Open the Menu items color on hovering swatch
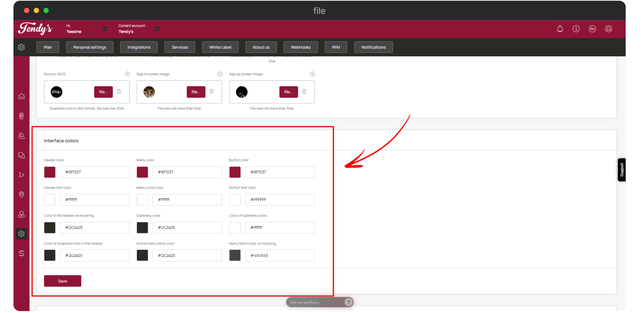Screen dimensions: 644x313 (235, 255)
